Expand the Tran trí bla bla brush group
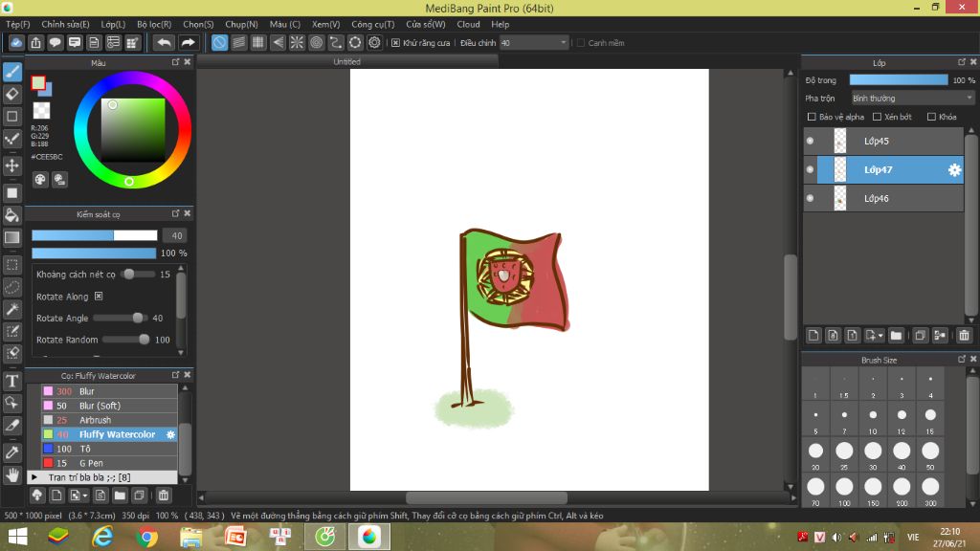The image size is (980, 551). pyautogui.click(x=34, y=477)
